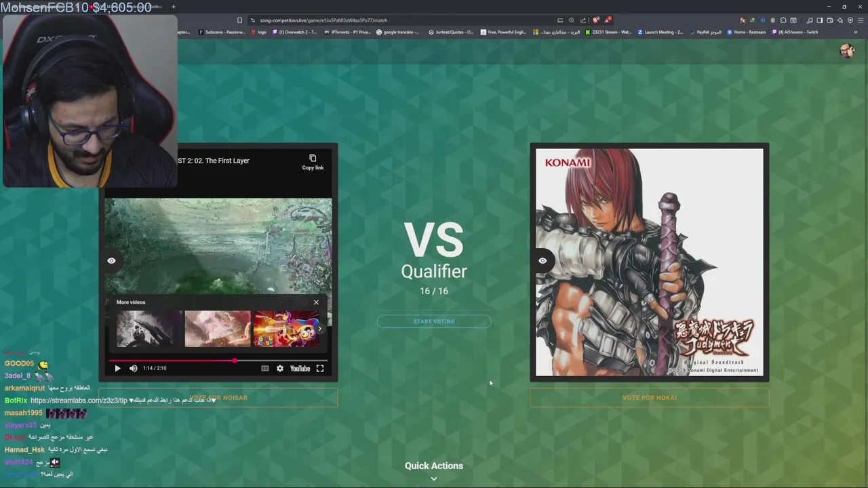The height and width of the screenshot is (488, 868).
Task: Open the first More videos thumbnail
Action: pyautogui.click(x=149, y=329)
